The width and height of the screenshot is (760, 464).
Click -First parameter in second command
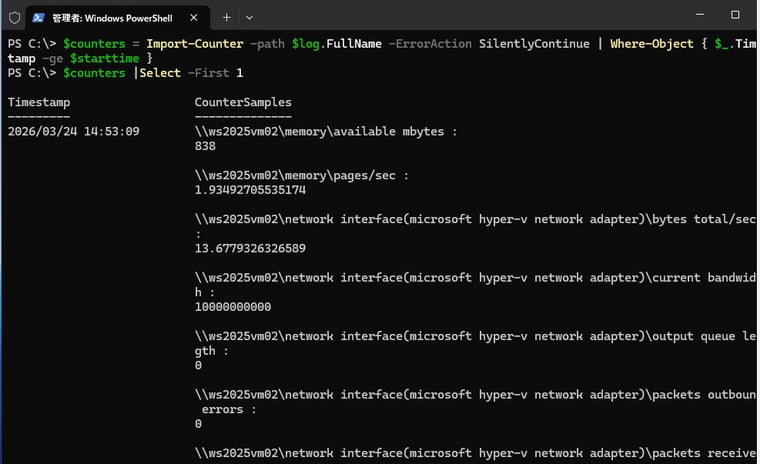pos(208,73)
